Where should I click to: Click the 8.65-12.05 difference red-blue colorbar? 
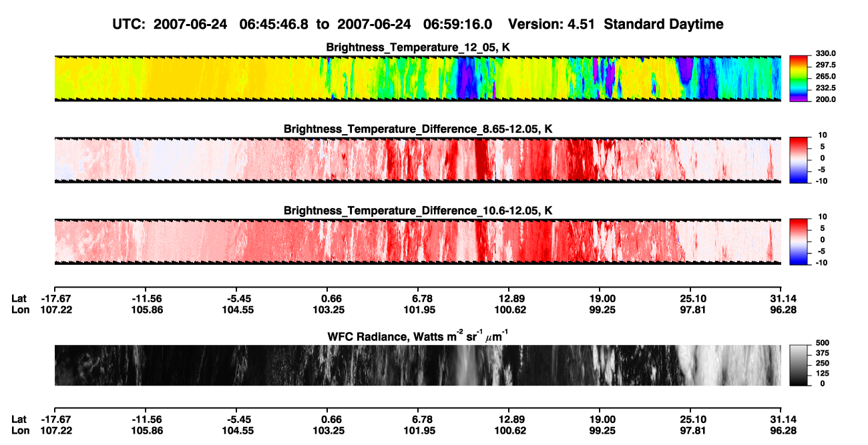pos(798,159)
